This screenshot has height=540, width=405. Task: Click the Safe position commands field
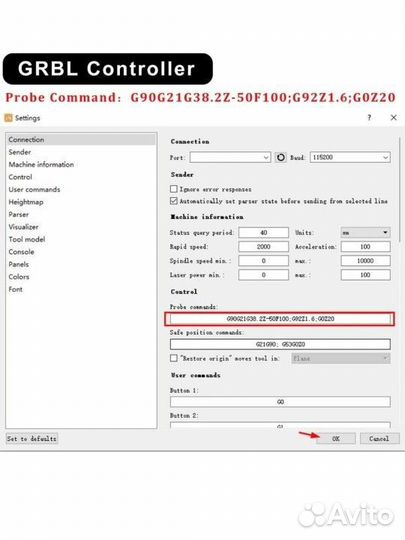[280, 344]
